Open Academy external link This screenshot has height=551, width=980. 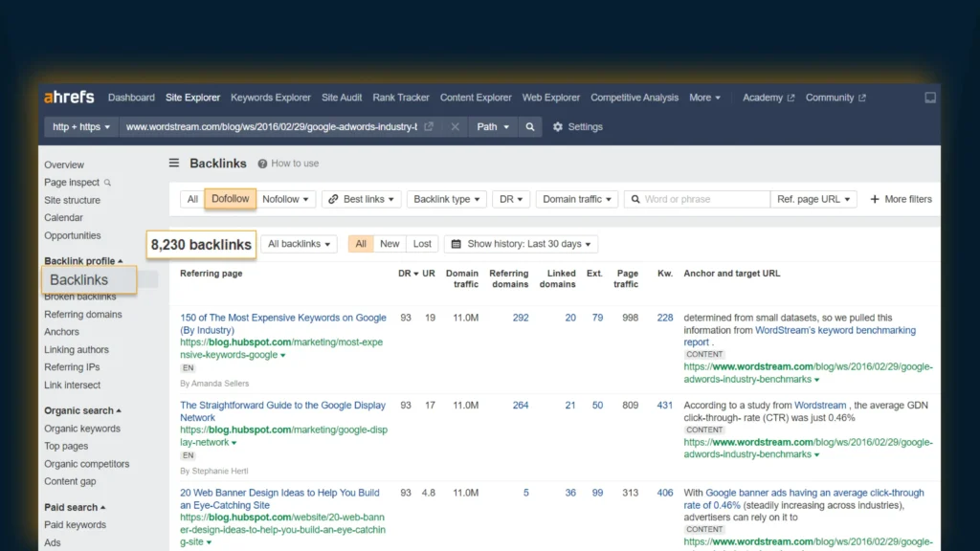768,98
